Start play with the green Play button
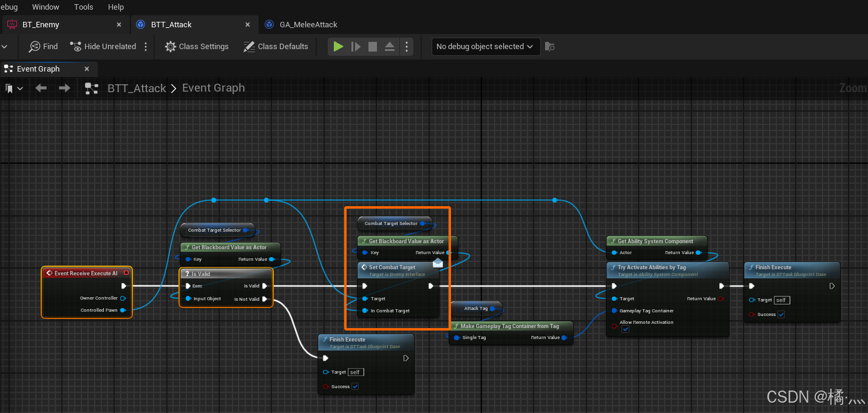The height and width of the screenshot is (413, 868). click(339, 47)
